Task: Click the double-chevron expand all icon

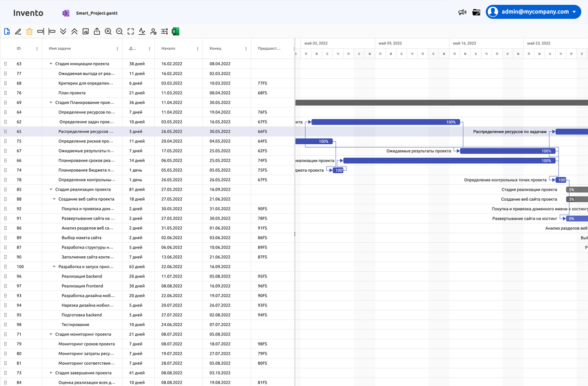Action: point(63,31)
